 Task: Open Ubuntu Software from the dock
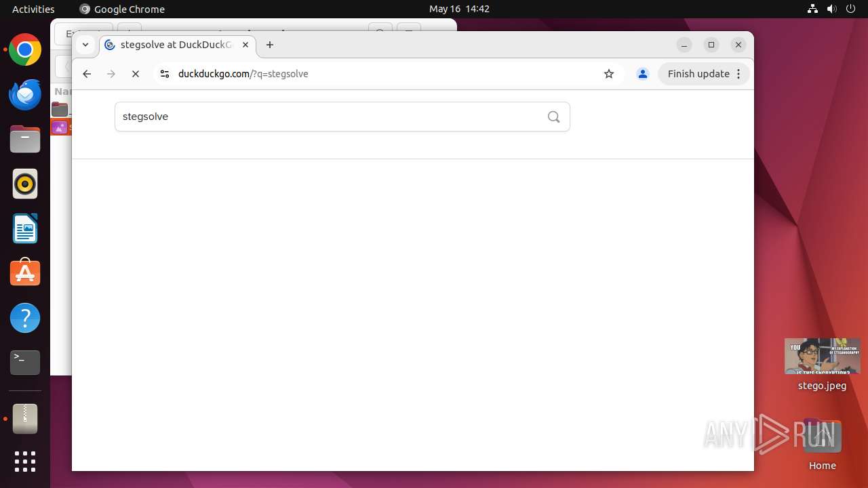tap(25, 273)
